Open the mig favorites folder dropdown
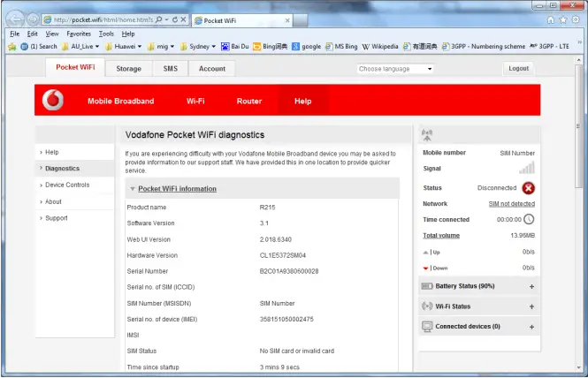Screen dimensions: 588x378 161,47
